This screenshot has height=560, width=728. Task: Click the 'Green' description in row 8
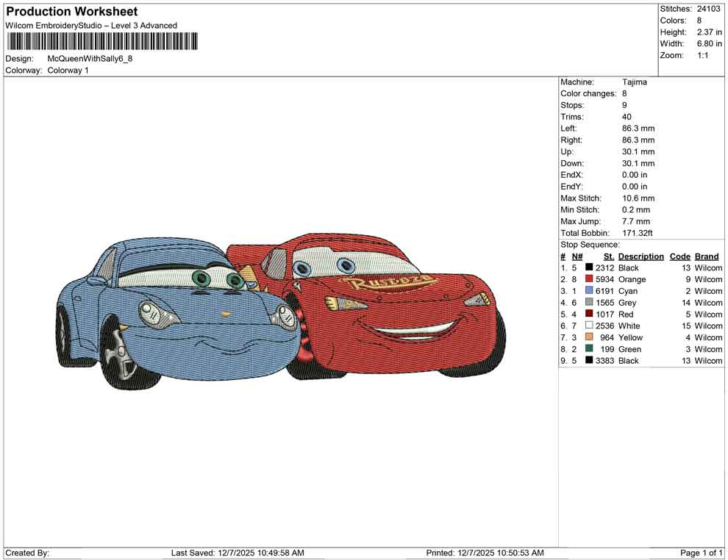click(629, 349)
